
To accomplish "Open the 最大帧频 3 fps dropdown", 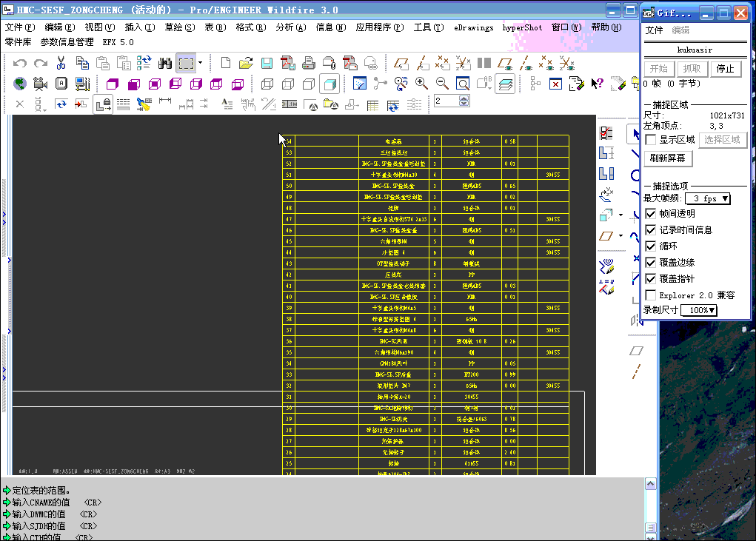I will click(708, 198).
